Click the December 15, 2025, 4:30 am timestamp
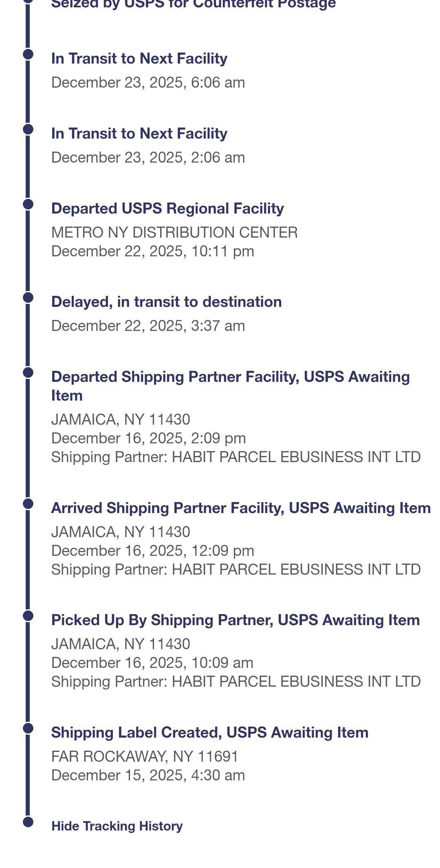Screen dimensions: 440x868 (148, 775)
